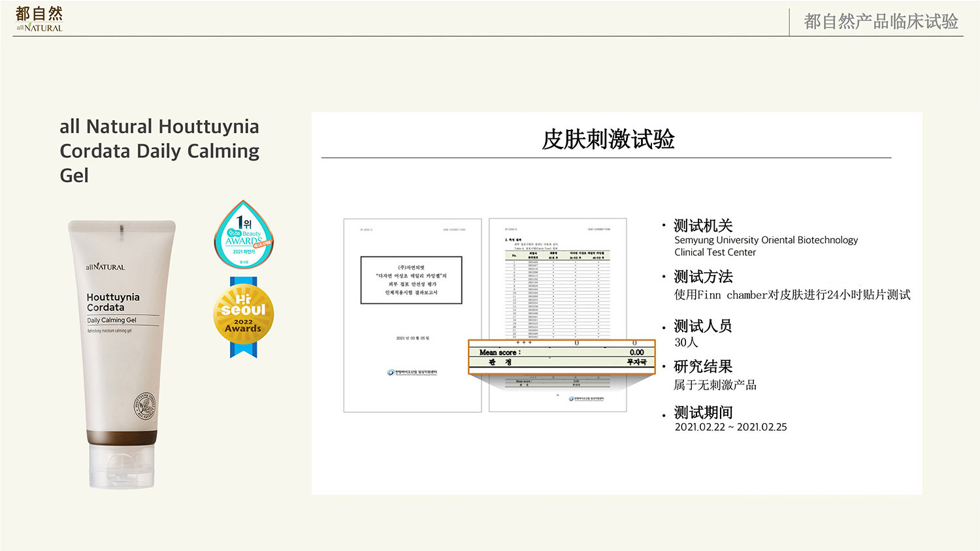Open the patch test results table page

click(x=557, y=281)
